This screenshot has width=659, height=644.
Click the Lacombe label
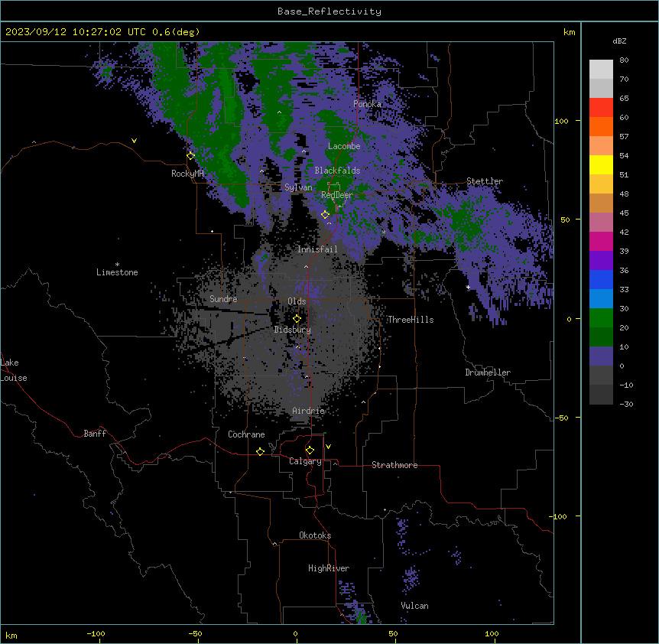coord(344,146)
